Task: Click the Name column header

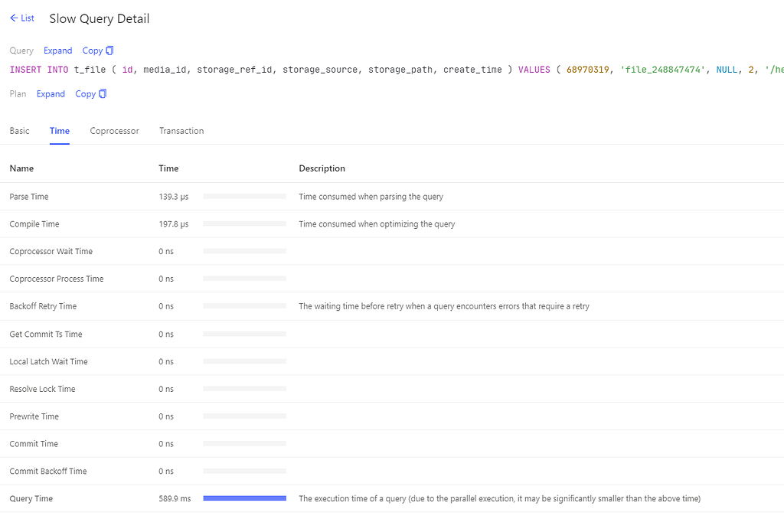Action: 21,168
